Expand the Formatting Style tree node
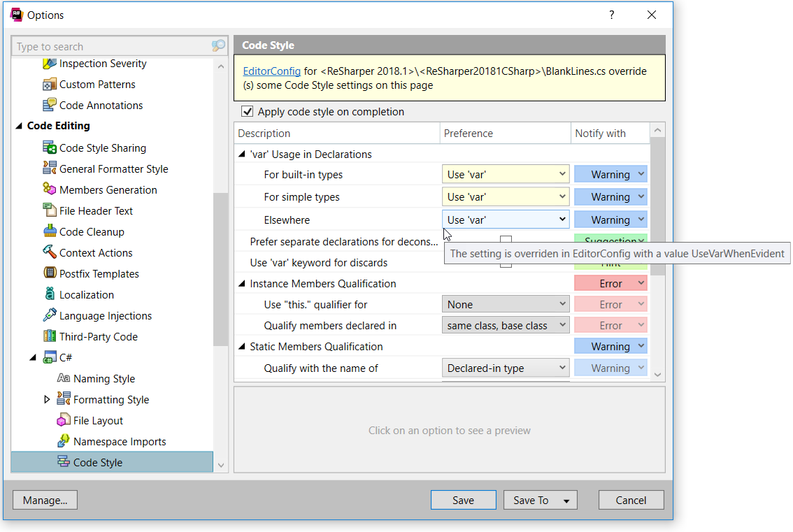The image size is (793, 532). point(47,399)
